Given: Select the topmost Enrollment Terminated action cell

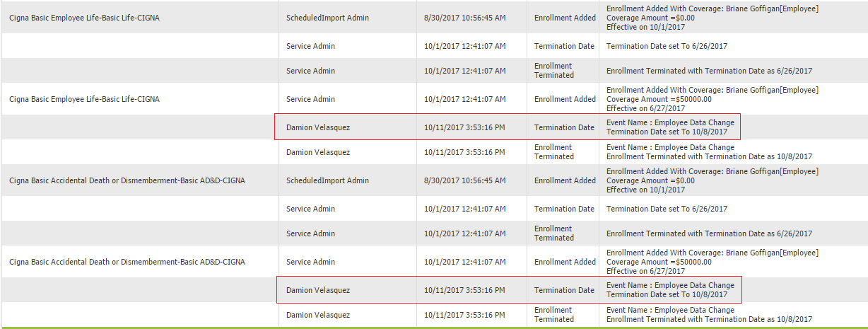Looking at the screenshot, I should coord(554,71).
